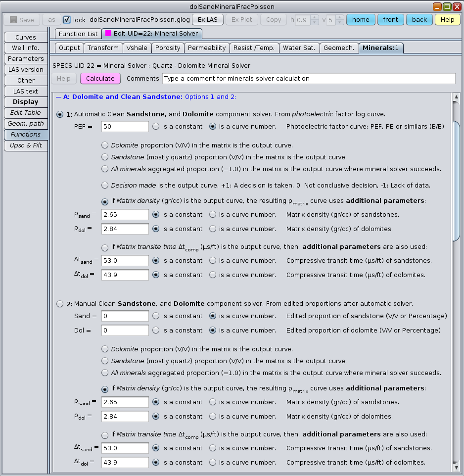Click the Save button with disk icon

(x=22, y=20)
